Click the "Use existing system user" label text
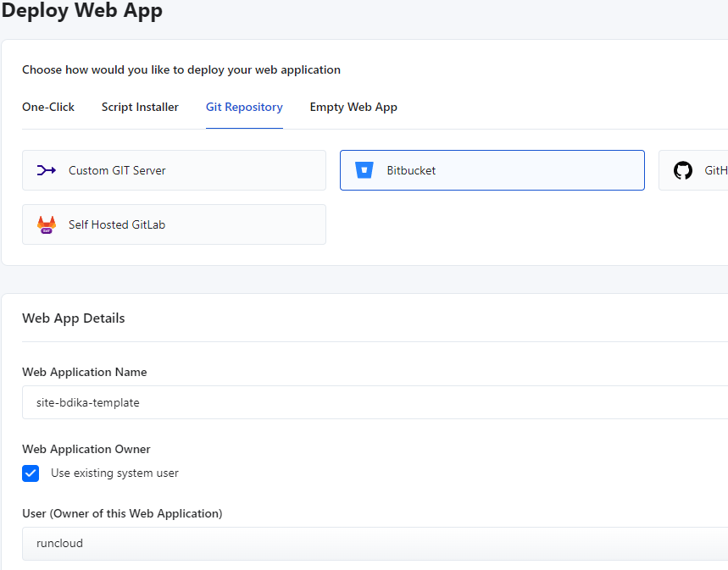Viewport: 728px width, 570px height. point(114,473)
